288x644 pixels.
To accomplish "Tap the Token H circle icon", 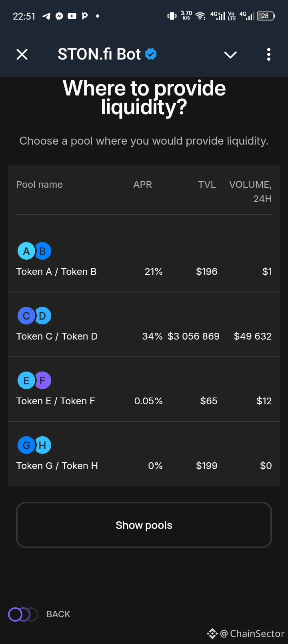I will click(x=42, y=445).
